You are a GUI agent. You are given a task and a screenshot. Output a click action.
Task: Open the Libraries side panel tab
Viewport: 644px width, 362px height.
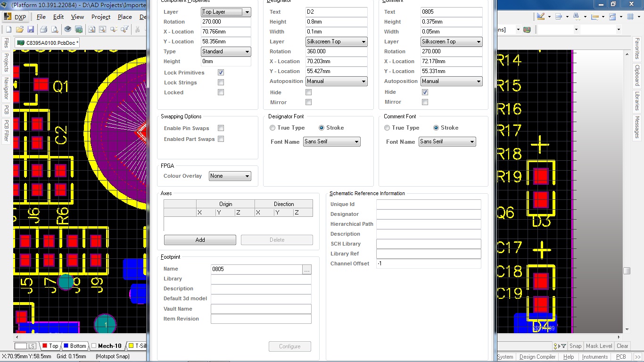637,101
